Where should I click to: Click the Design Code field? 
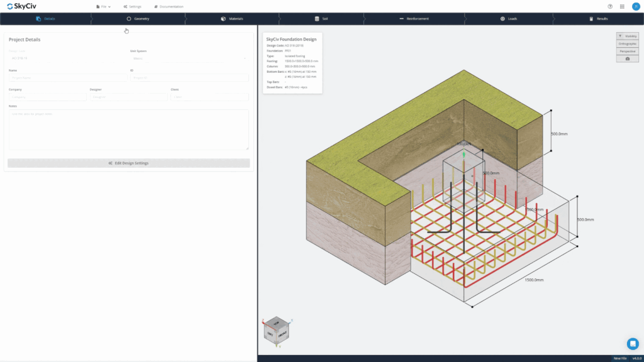coord(68,58)
